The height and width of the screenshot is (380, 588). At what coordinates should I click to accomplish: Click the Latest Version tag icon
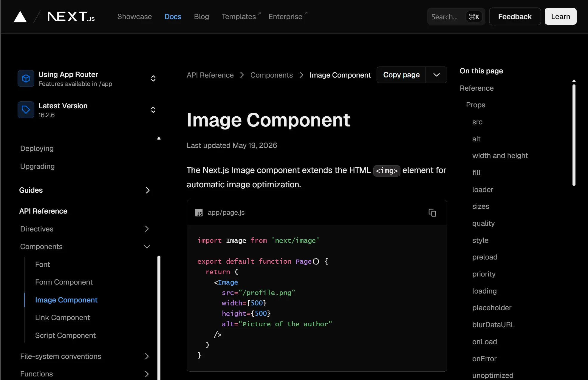[x=26, y=110]
